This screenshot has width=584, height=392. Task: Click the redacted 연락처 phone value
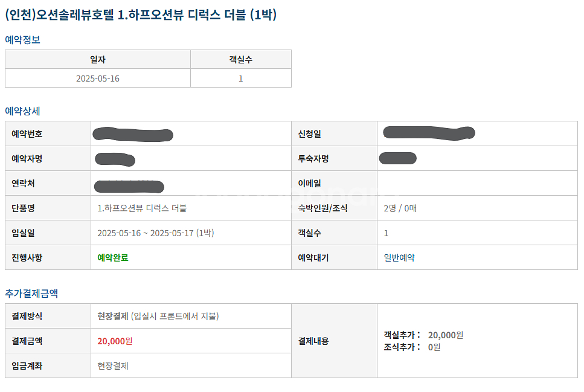coord(129,186)
